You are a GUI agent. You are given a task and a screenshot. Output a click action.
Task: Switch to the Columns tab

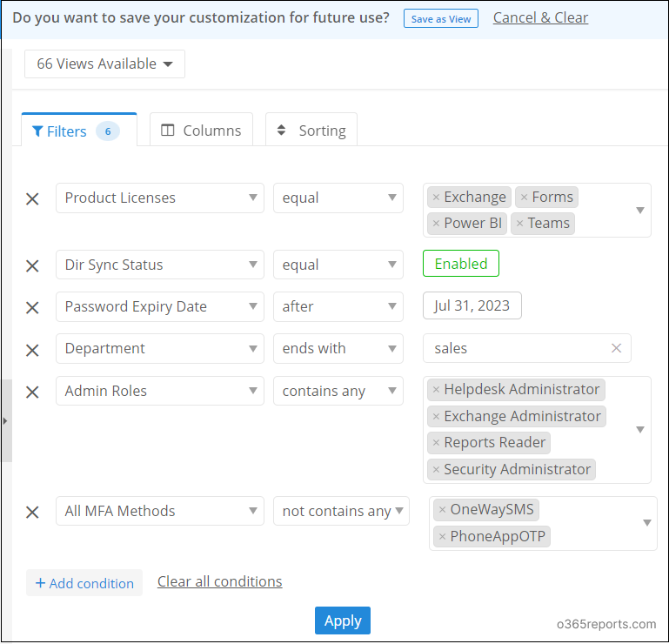click(201, 131)
